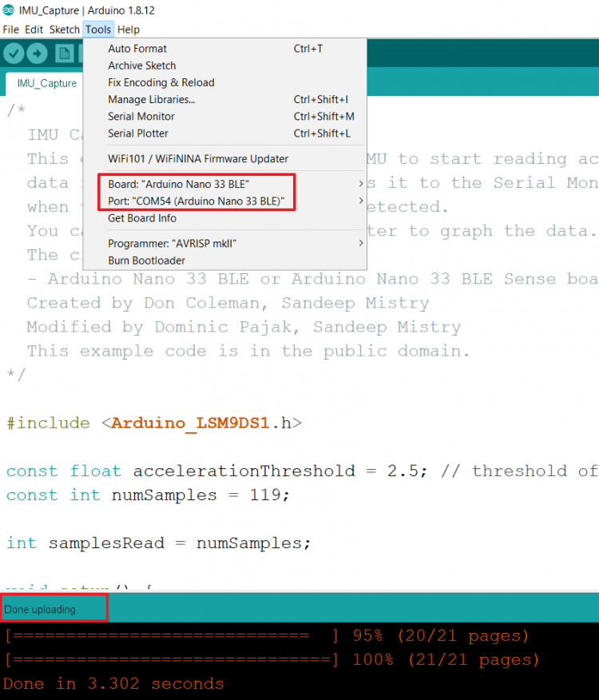Click the "Modified by Dominic Pajak" comment line

(244, 328)
